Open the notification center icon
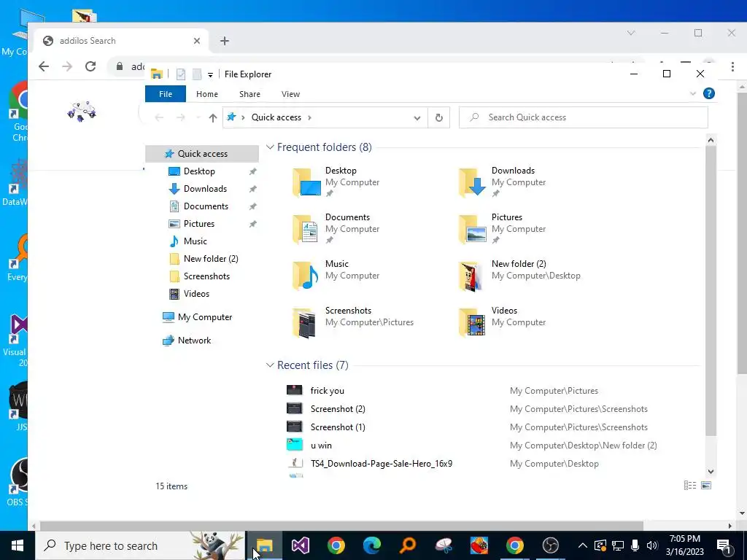Screen dimensions: 747x560 (x=723, y=545)
